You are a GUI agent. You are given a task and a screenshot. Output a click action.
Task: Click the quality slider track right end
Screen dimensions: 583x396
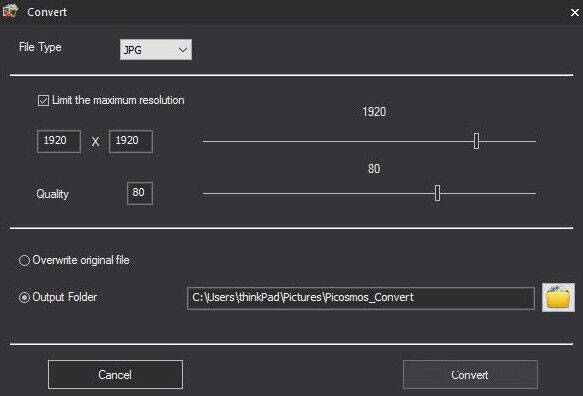tap(533, 193)
